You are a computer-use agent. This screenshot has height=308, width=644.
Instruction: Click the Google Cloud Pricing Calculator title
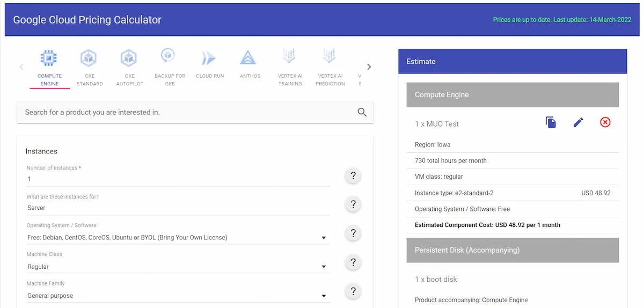(87, 20)
